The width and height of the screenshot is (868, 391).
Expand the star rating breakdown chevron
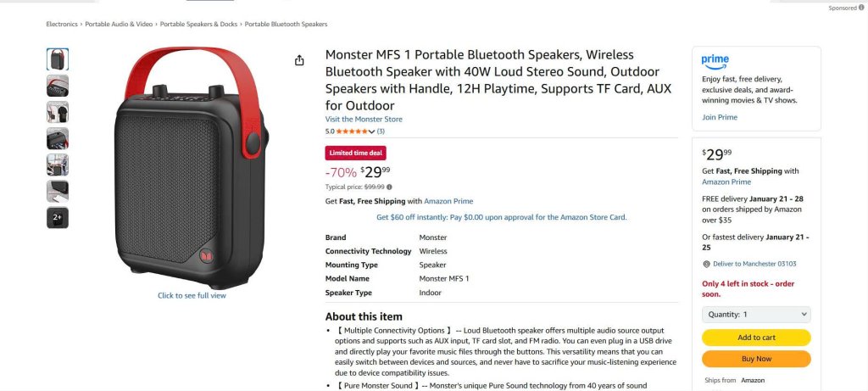(371, 131)
